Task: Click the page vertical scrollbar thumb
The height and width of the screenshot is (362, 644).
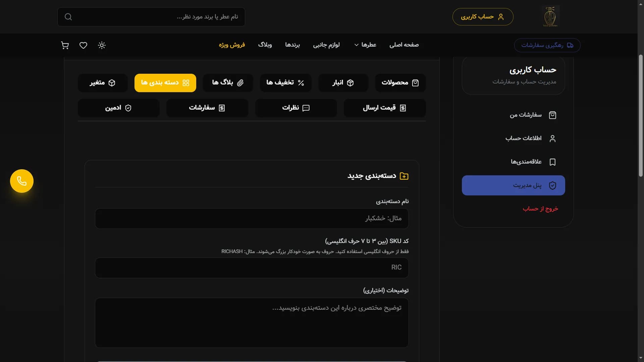Action: 641,116
